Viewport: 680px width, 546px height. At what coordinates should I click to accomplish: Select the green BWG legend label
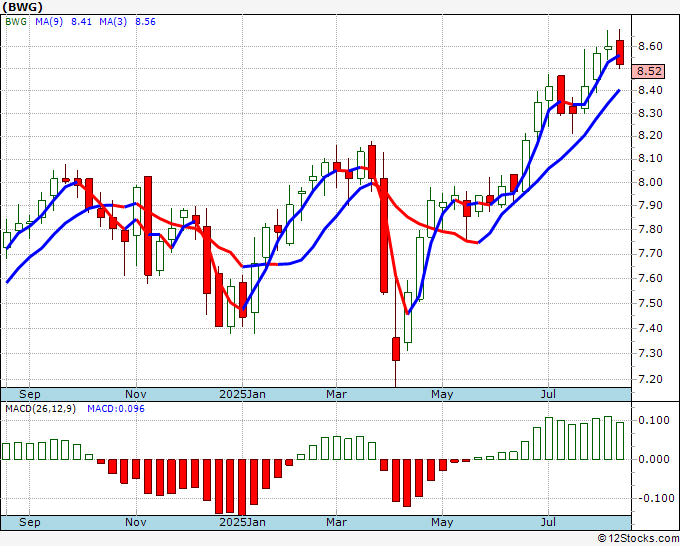point(16,22)
